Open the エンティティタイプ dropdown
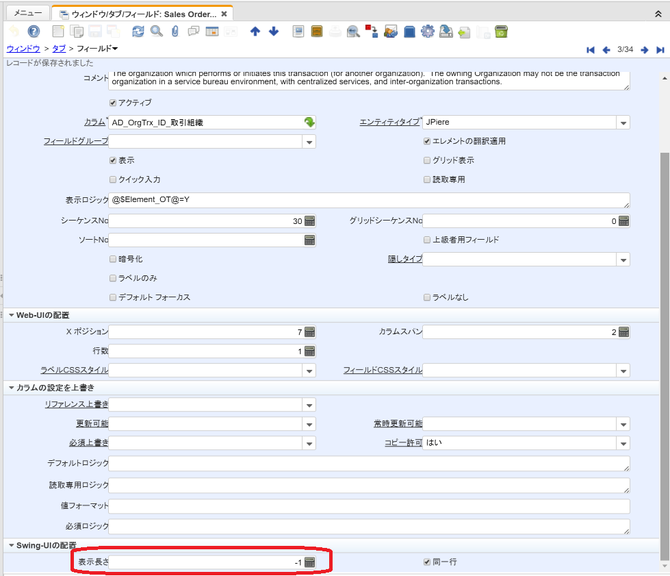The image size is (670, 576). point(623,123)
